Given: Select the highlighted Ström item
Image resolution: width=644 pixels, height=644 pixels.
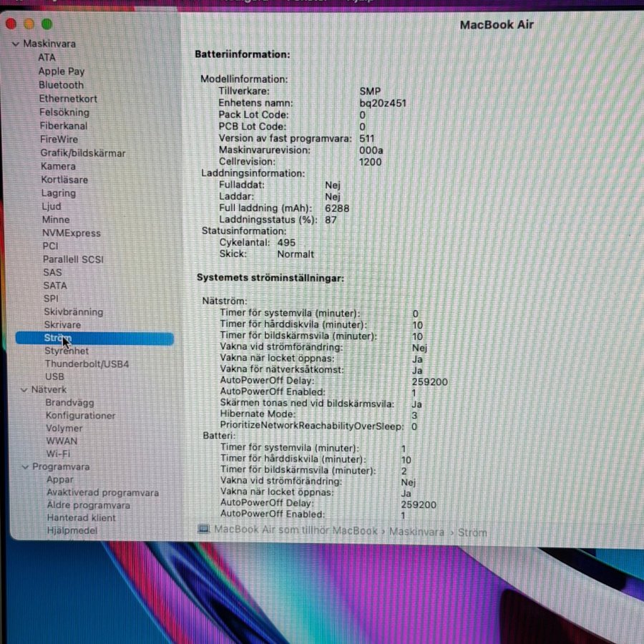Looking at the screenshot, I should tap(58, 338).
